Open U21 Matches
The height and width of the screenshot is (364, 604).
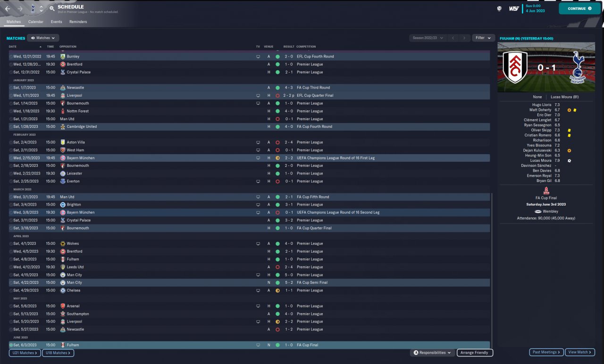point(25,353)
